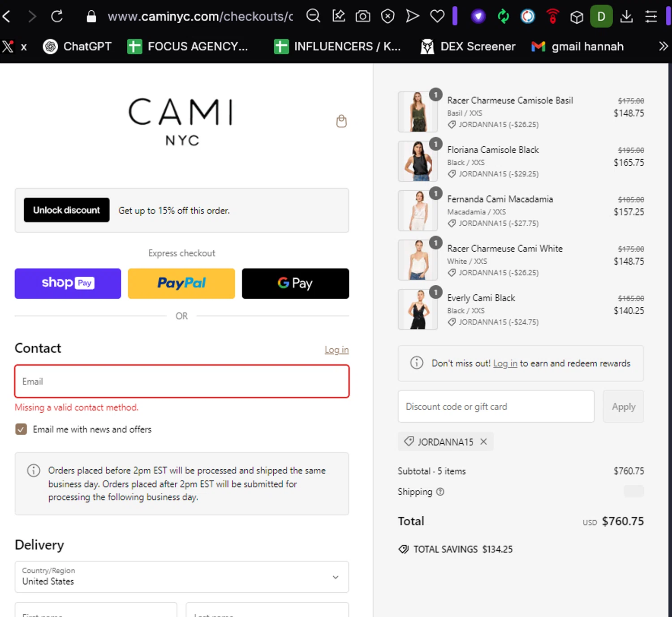Image resolution: width=672 pixels, height=617 pixels.
Task: Open the gmail hannah bookmark
Action: 577,47
